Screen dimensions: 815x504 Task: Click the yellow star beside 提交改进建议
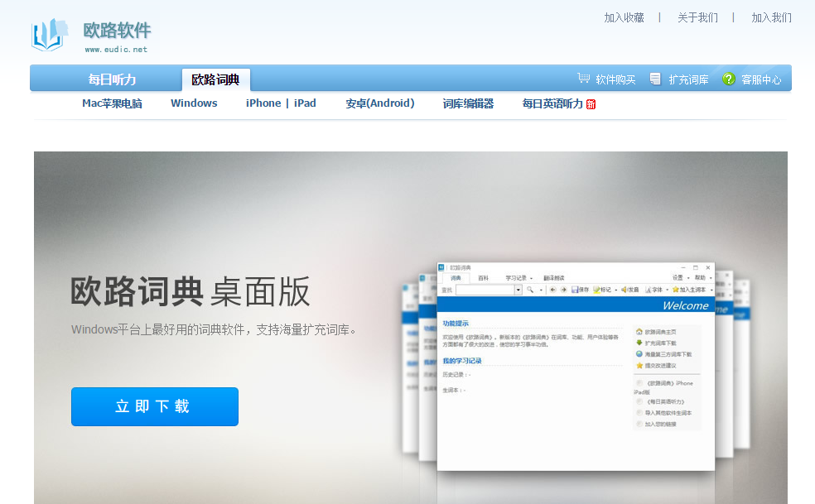(638, 364)
